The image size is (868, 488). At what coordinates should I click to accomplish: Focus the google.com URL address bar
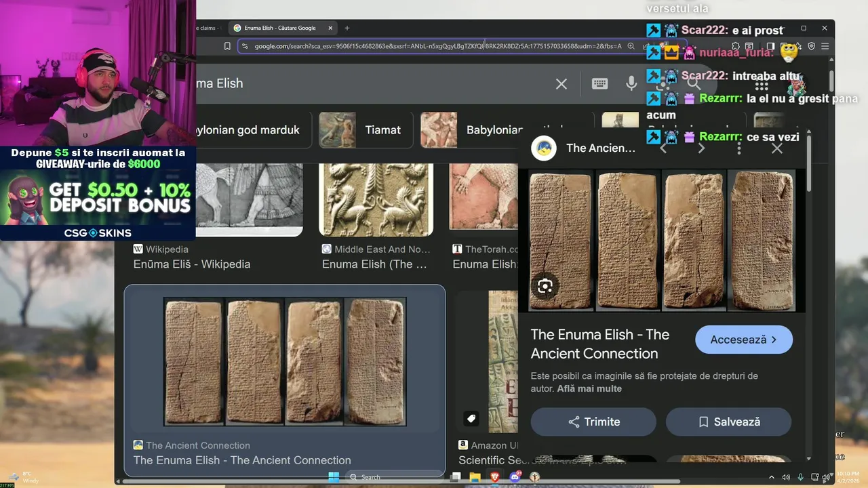point(437,46)
